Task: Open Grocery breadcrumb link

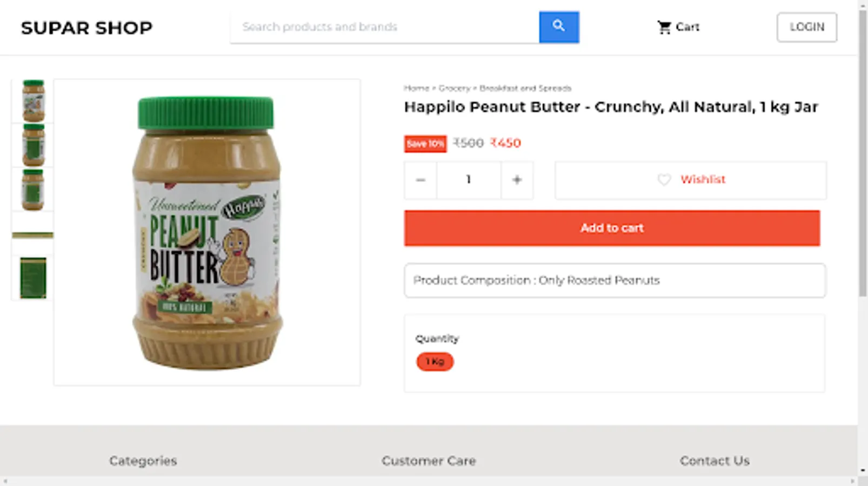Action: tap(454, 88)
